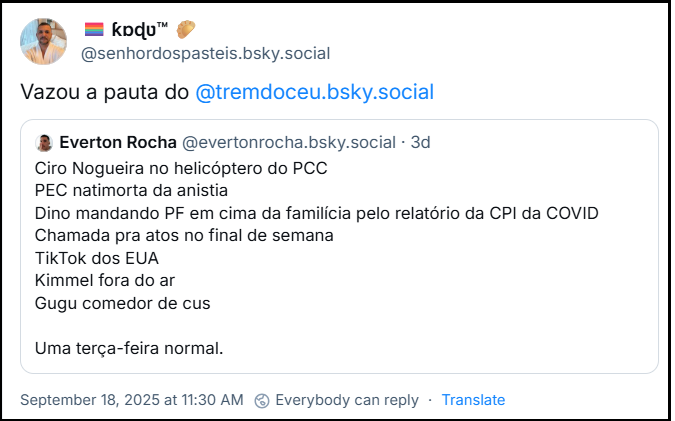Image resolution: width=675 pixels, height=421 pixels.
Task: Click the "PEC natimorta da anistia" line
Action: 131,189
